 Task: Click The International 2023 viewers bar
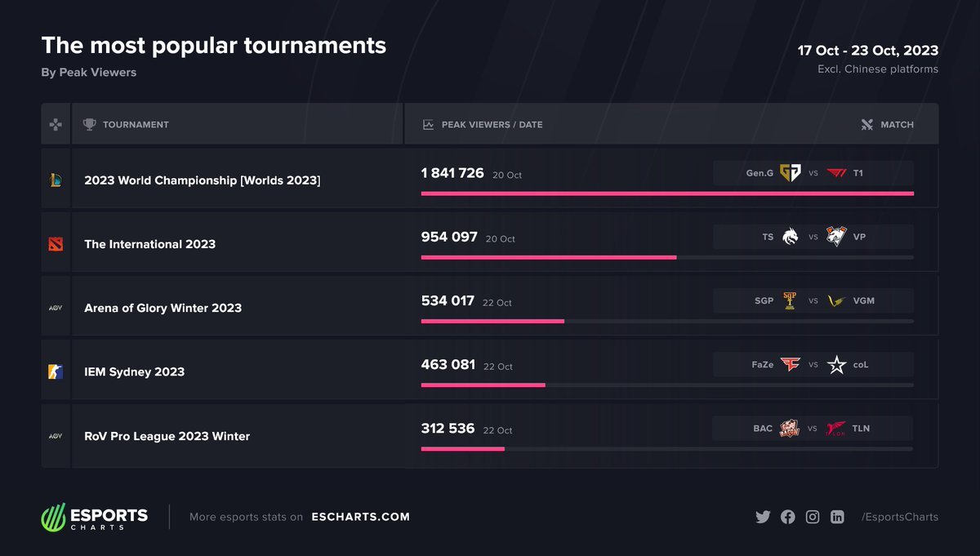pyautogui.click(x=667, y=257)
